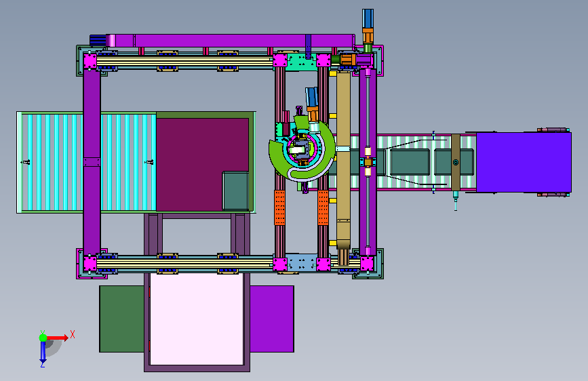Select the light blue plate on the bottom rail
The width and height of the screenshot is (588, 381).
[x=302, y=262]
